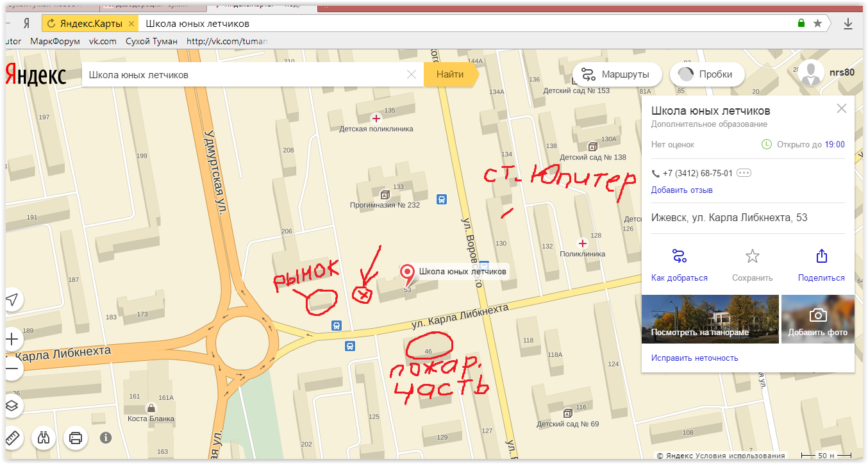Screen dimensions: 868x464
Task: Zoom in with the plus button
Action: (x=13, y=338)
